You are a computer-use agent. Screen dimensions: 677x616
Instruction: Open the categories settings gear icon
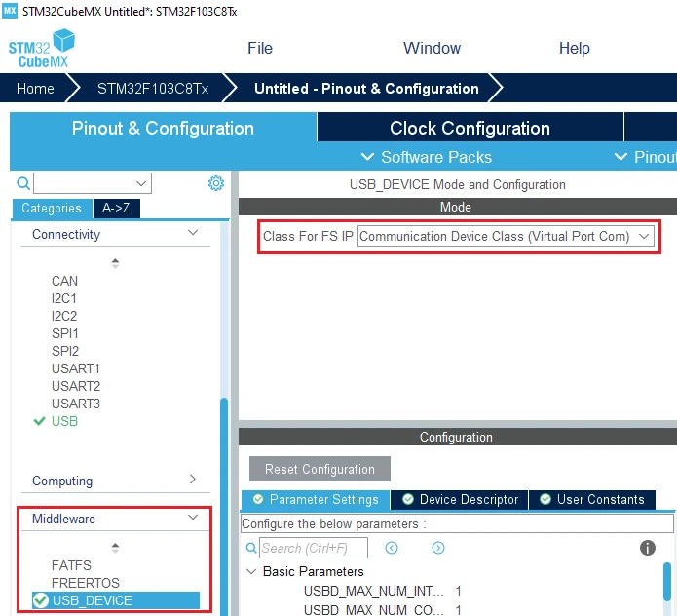[216, 183]
